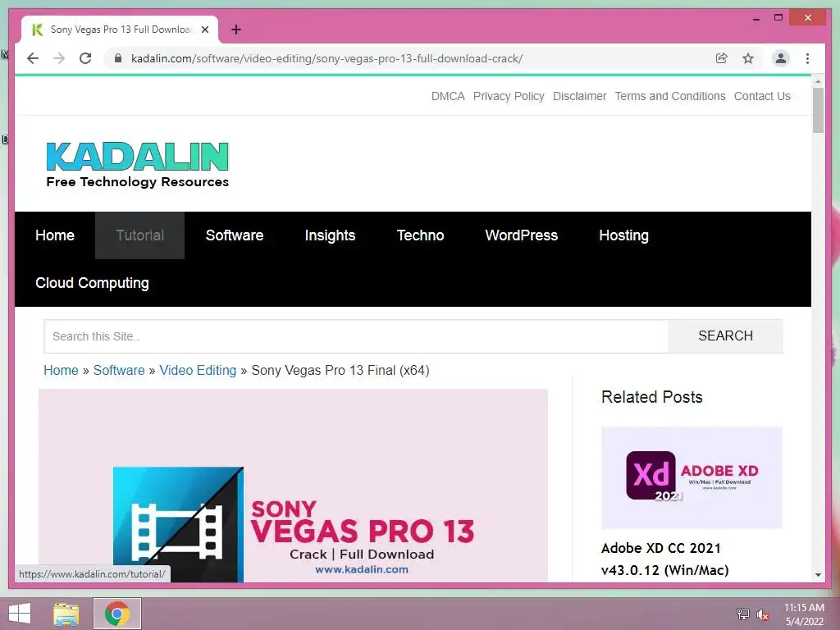Click the address bar URL

click(326, 58)
